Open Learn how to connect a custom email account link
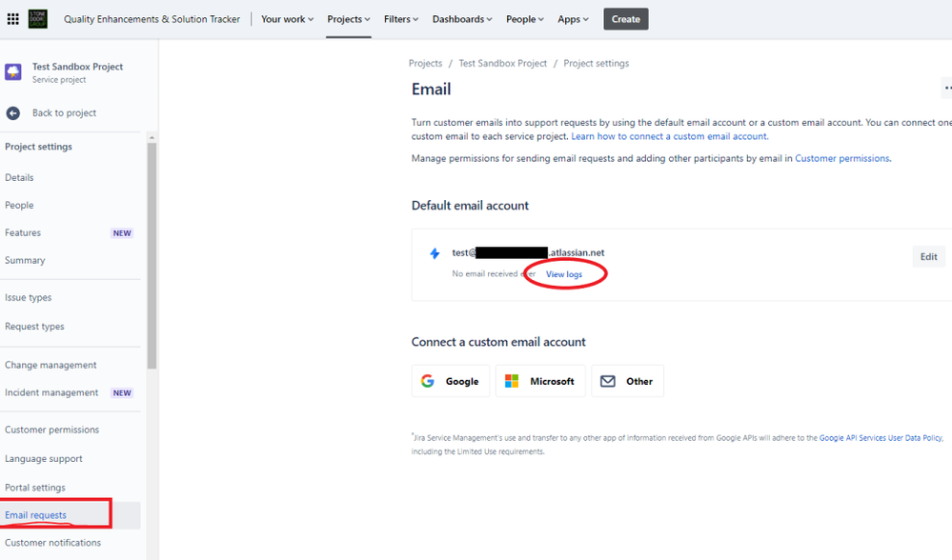The height and width of the screenshot is (560, 952). 670,136
